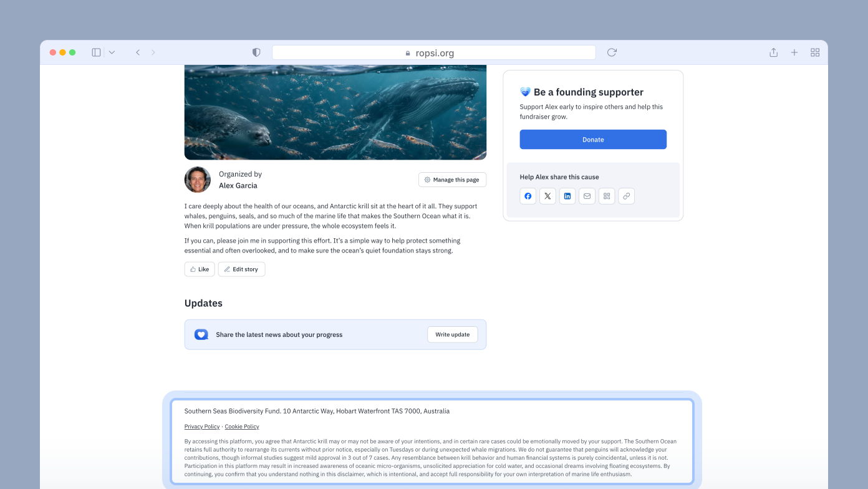Screen dimensions: 868x489
Task: Open the browser share menu
Action: (x=773, y=52)
